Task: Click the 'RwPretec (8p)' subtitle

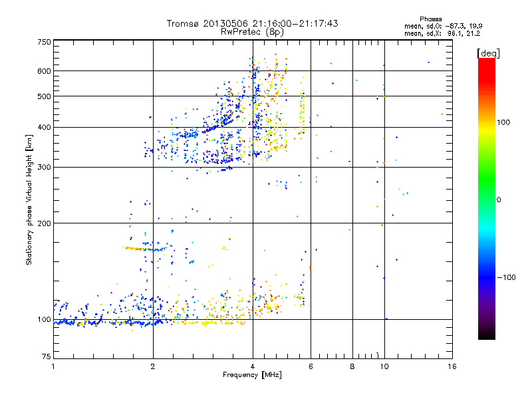Action: click(252, 32)
